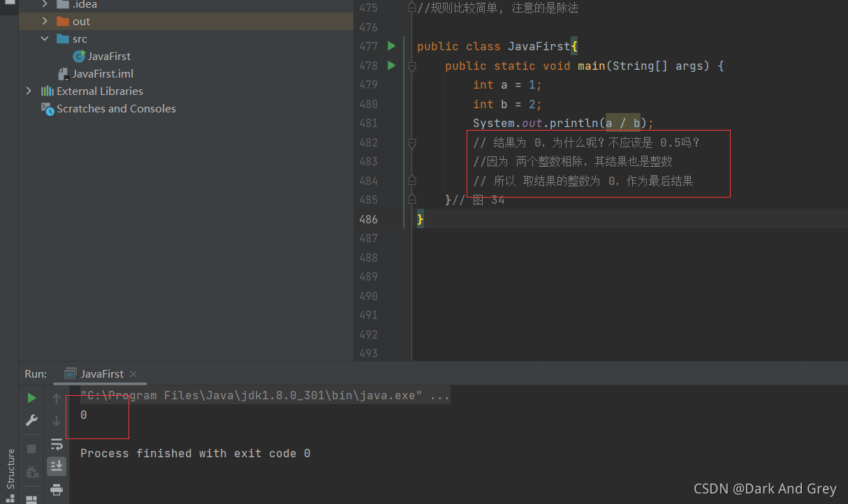Screen dimensions: 848x504
Task: Collapse comment block fold at line 482
Action: point(412,142)
